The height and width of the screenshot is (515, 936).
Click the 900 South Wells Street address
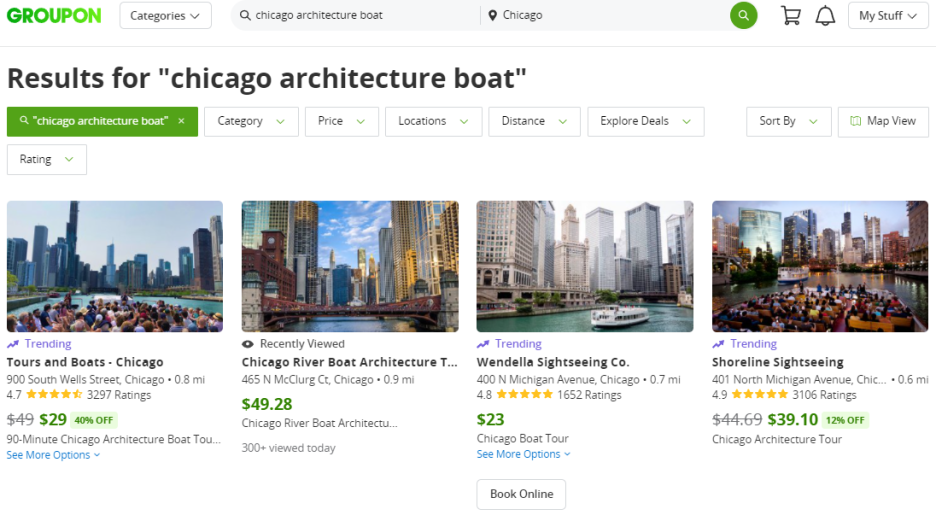coord(85,380)
